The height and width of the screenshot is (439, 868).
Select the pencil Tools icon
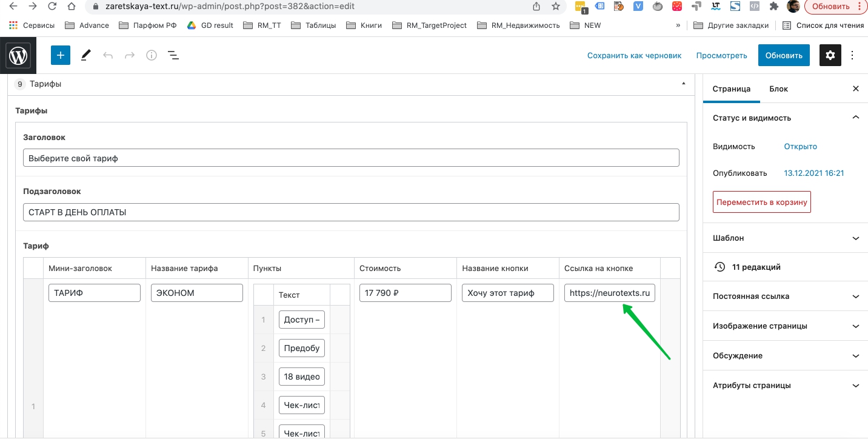85,55
